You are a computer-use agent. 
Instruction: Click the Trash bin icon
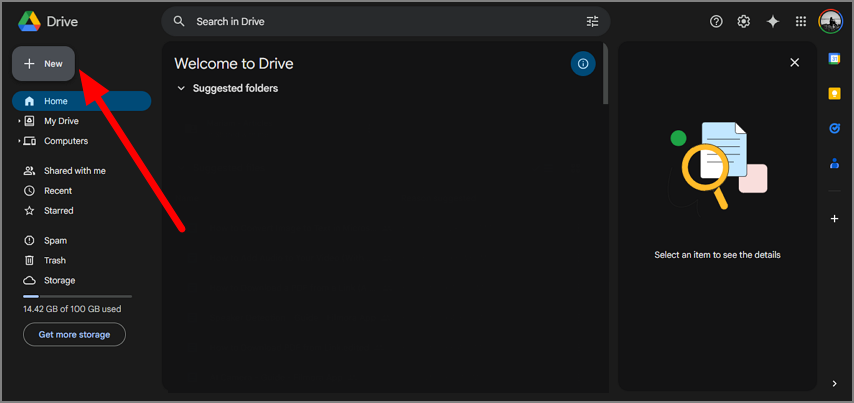pos(29,260)
